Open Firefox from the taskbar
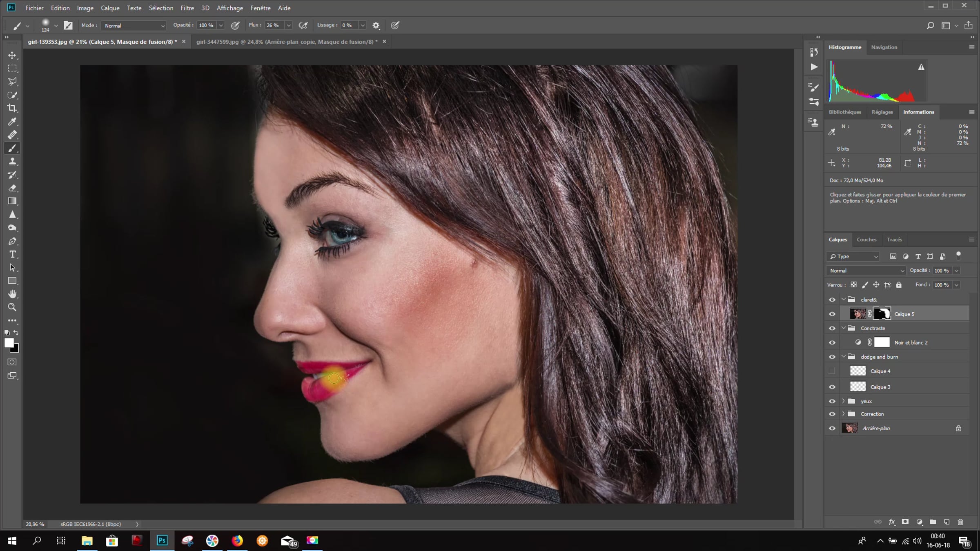This screenshot has width=980, height=551. (237, 540)
